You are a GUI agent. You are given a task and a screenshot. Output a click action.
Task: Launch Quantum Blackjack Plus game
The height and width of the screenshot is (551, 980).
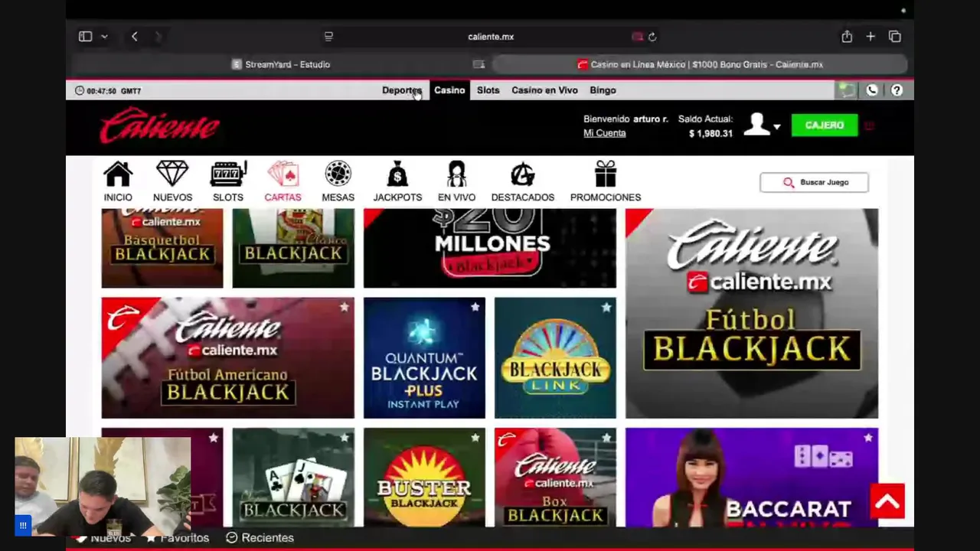click(424, 358)
